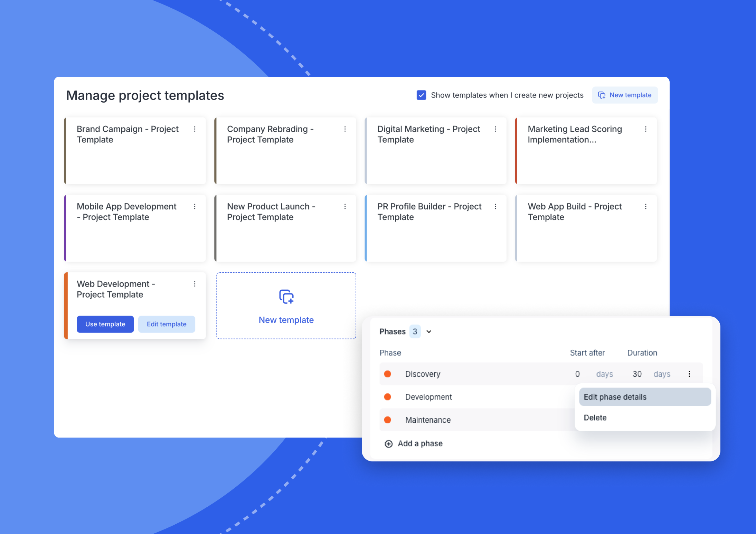Screen dimensions: 756x534
Task: Click the plus icon next to Add a phase
Action: pos(388,443)
